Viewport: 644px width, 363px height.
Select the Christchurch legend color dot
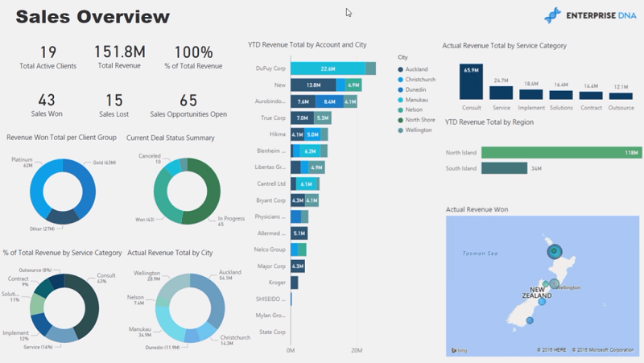coord(400,80)
